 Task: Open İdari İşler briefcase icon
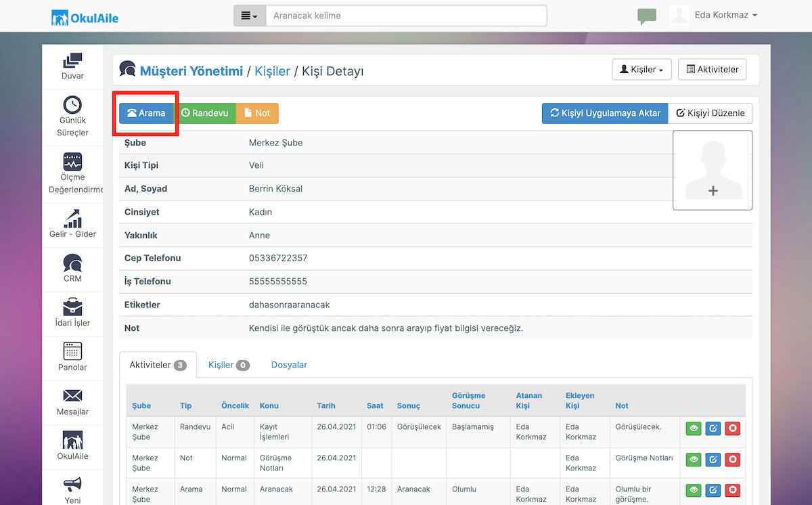(x=72, y=307)
